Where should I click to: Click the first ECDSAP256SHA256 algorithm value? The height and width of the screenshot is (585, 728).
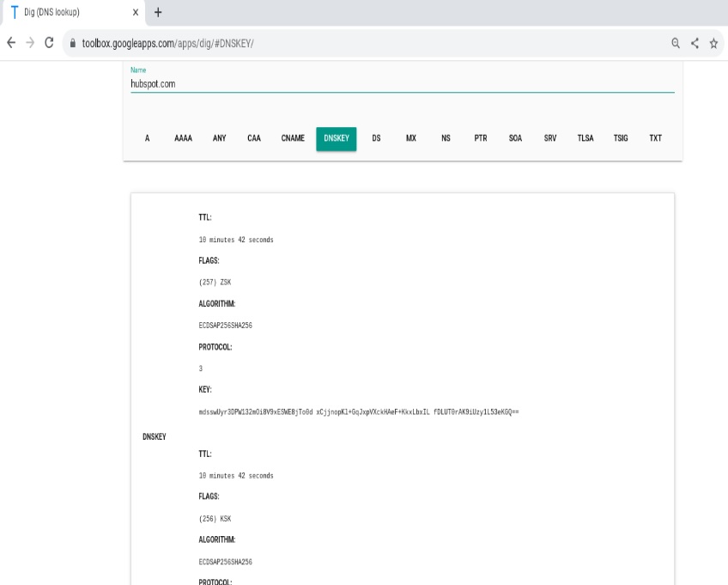click(225, 326)
